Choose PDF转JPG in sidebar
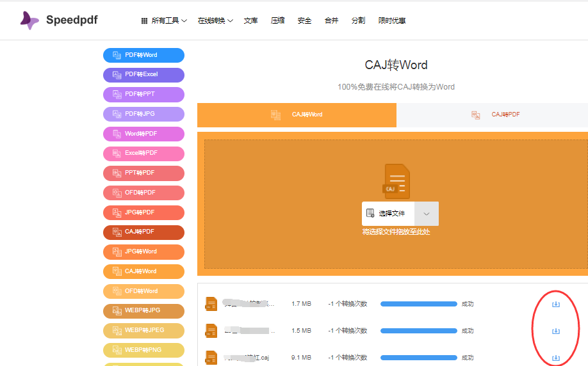Viewport: 588px width, 366px height. pos(143,114)
